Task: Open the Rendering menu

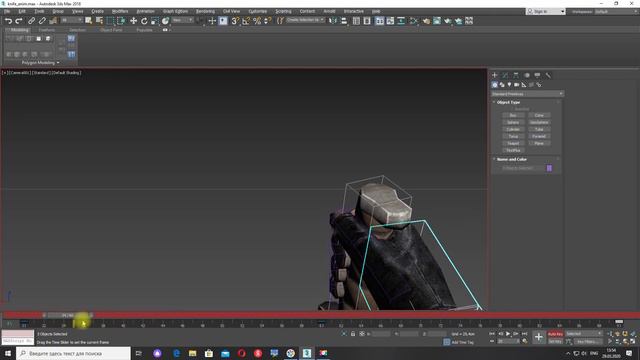Action: 205,11
